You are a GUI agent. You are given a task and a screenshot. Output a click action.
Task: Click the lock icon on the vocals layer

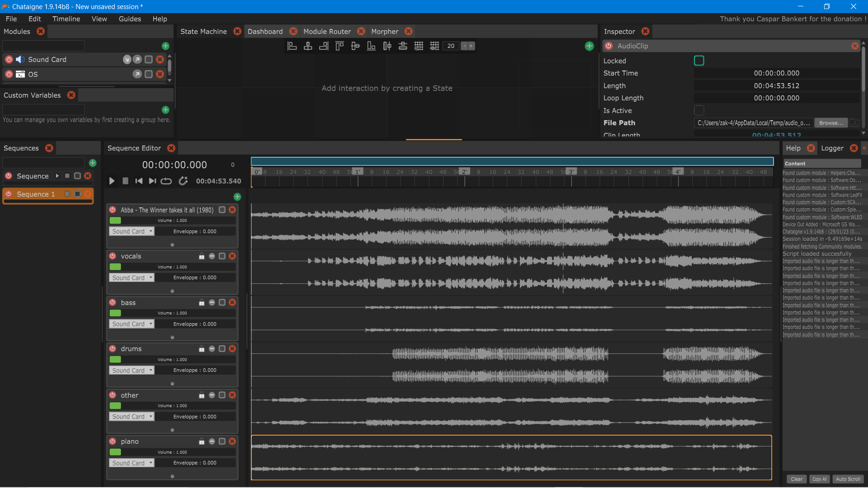click(x=202, y=257)
